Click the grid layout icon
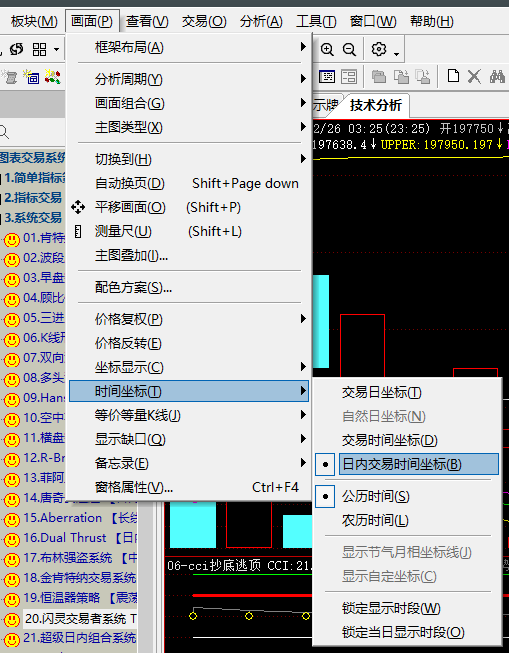 (40, 50)
